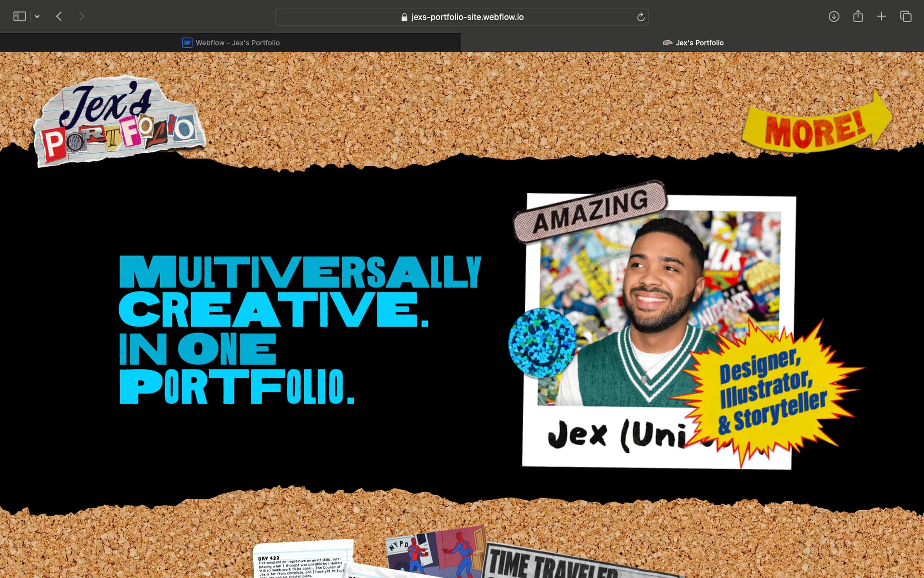Show the tab overview icon

click(905, 16)
